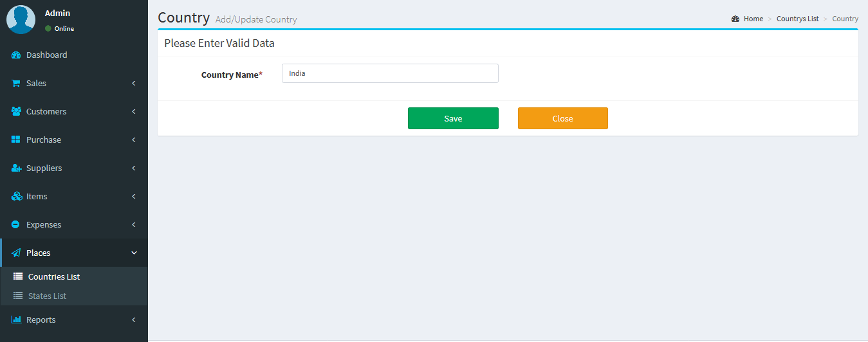Click the Country breadcrumb text
This screenshot has height=342, width=868.
tap(845, 19)
